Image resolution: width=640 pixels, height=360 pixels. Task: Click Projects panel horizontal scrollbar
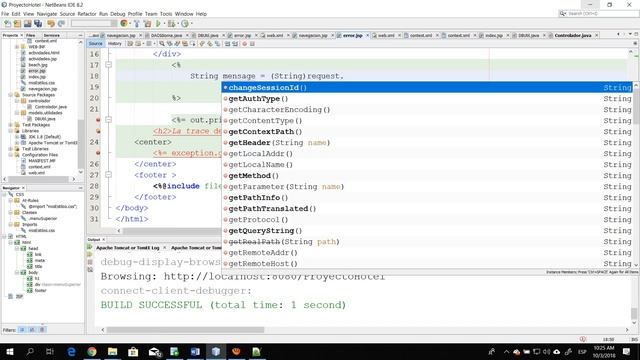[39, 179]
